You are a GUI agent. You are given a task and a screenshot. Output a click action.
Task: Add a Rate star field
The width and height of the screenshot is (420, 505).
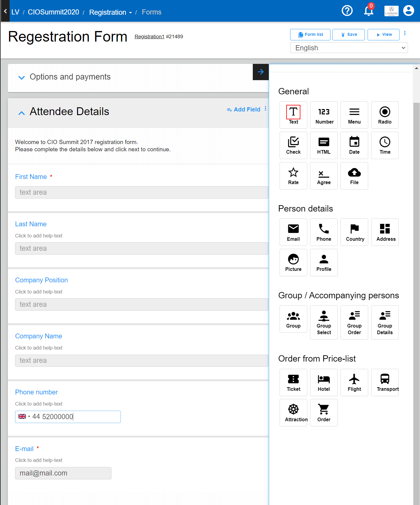coord(293,176)
